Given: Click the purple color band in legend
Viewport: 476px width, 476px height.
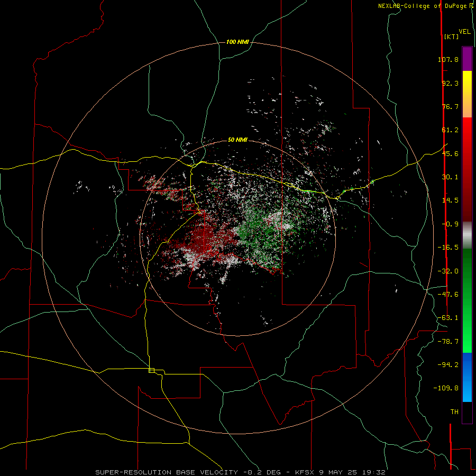Looking at the screenshot, I should pyautogui.click(x=467, y=59).
